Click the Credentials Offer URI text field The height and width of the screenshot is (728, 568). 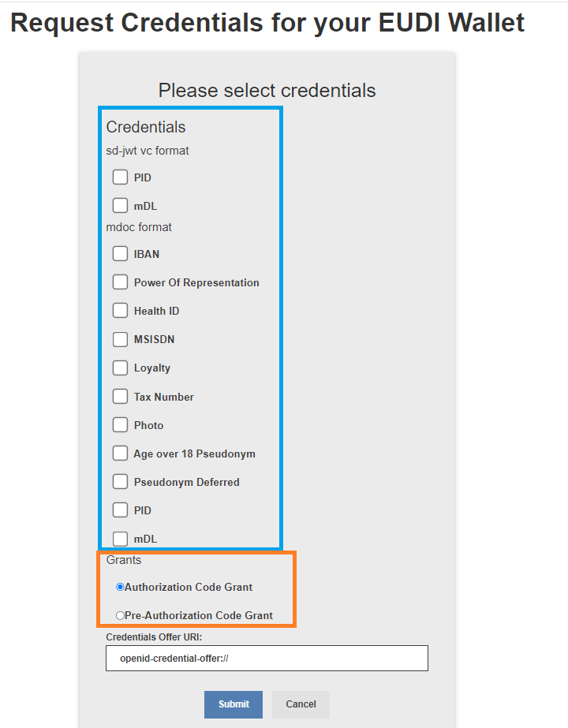tap(267, 658)
